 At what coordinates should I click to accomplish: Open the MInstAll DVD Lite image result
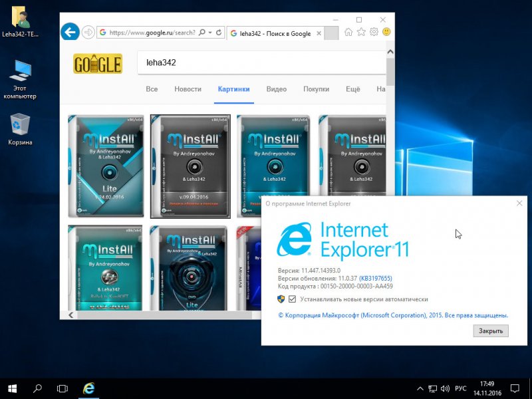(x=189, y=268)
